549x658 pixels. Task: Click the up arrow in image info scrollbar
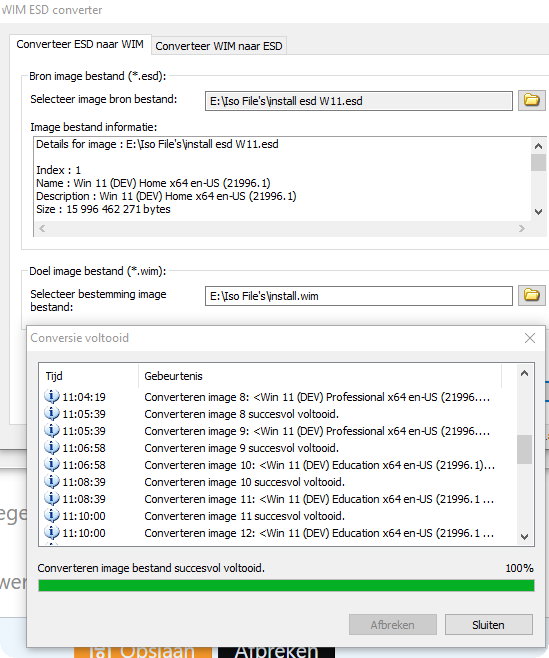click(539, 146)
